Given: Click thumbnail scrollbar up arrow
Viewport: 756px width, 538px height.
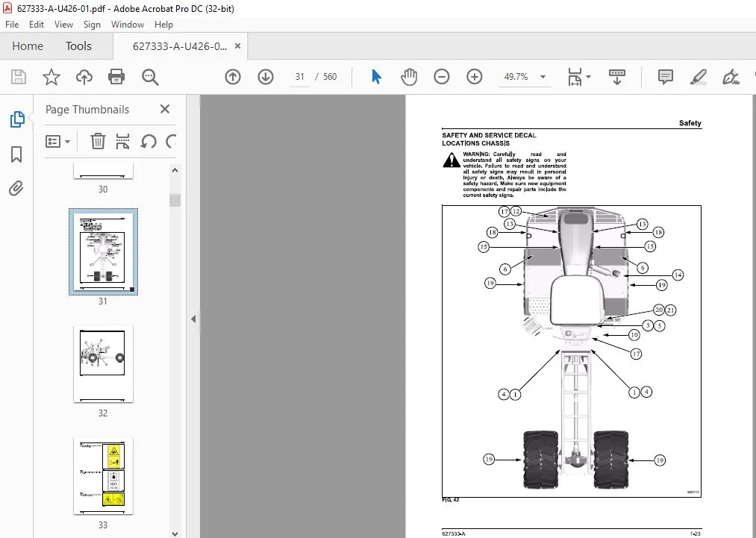Looking at the screenshot, I should [x=175, y=170].
